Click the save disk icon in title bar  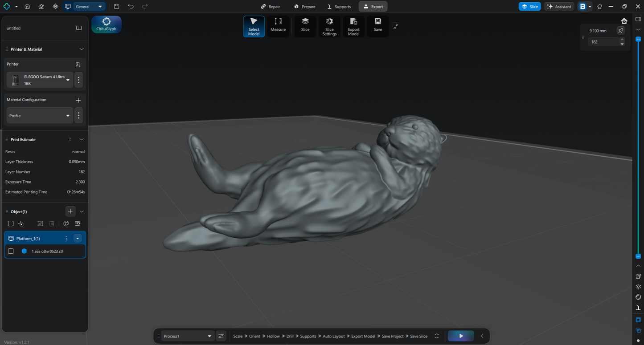click(116, 7)
